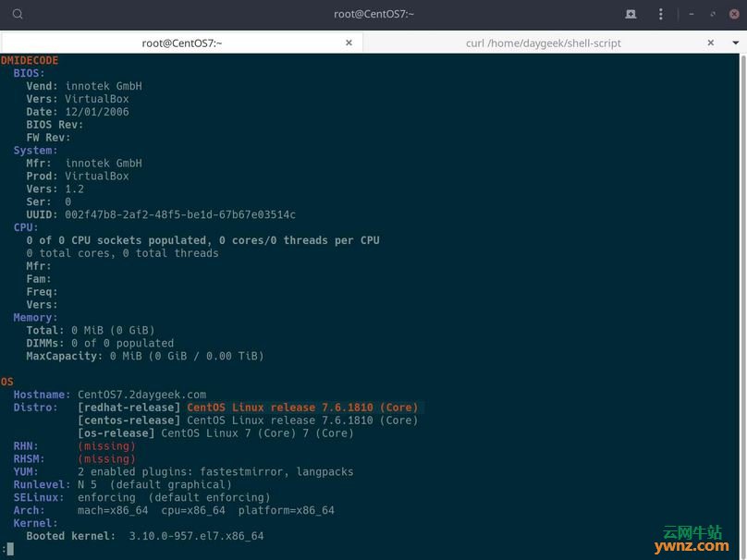Click the BIOS date 12/01/2006
Viewport: 747px width, 560px height.
[97, 112]
